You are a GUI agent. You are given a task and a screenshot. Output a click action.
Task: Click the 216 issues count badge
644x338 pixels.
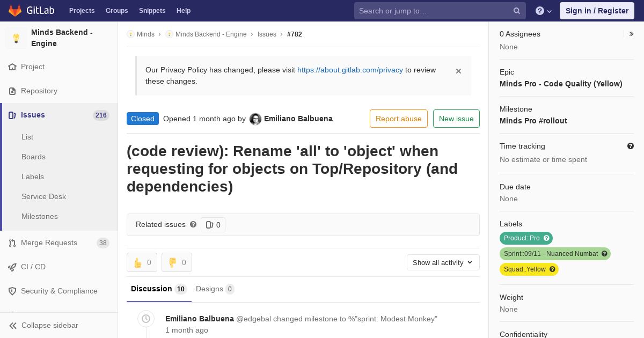[x=101, y=115]
